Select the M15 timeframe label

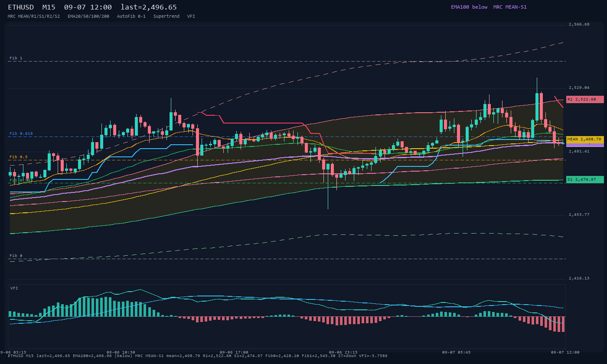click(49, 7)
